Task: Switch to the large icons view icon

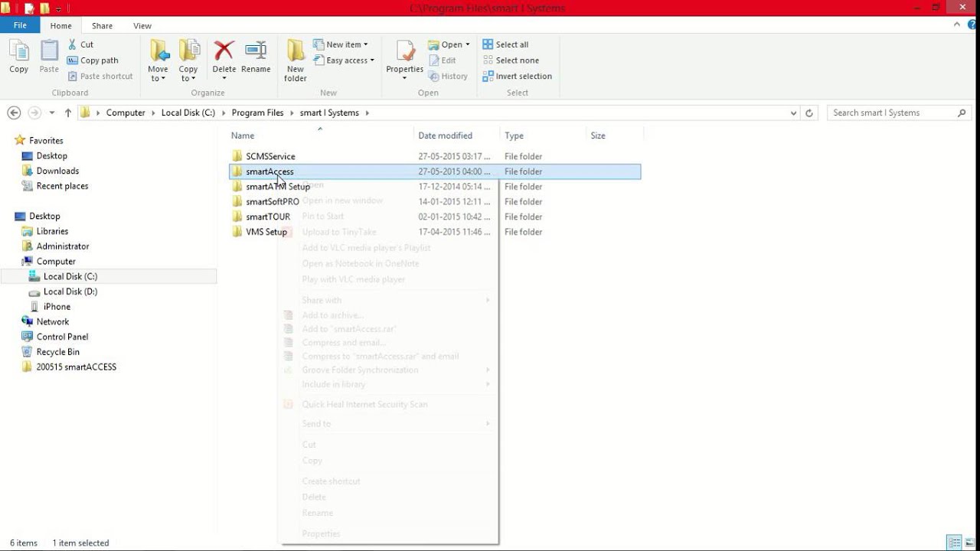Action: [x=970, y=543]
